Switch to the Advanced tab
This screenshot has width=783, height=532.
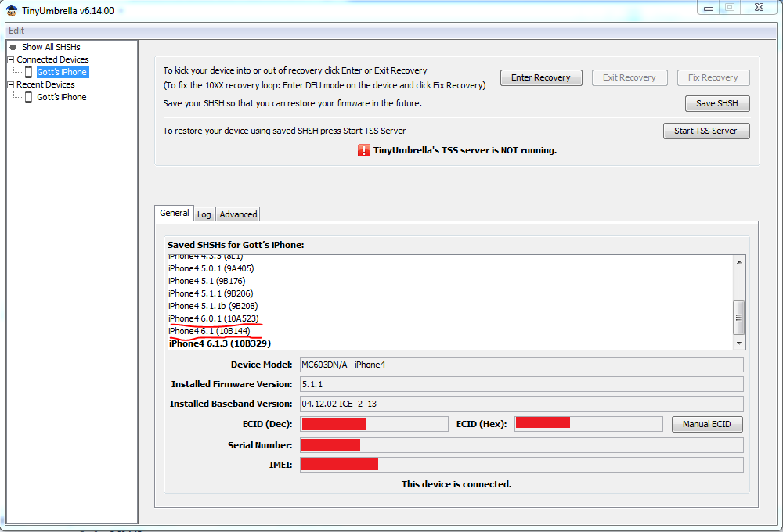point(238,214)
